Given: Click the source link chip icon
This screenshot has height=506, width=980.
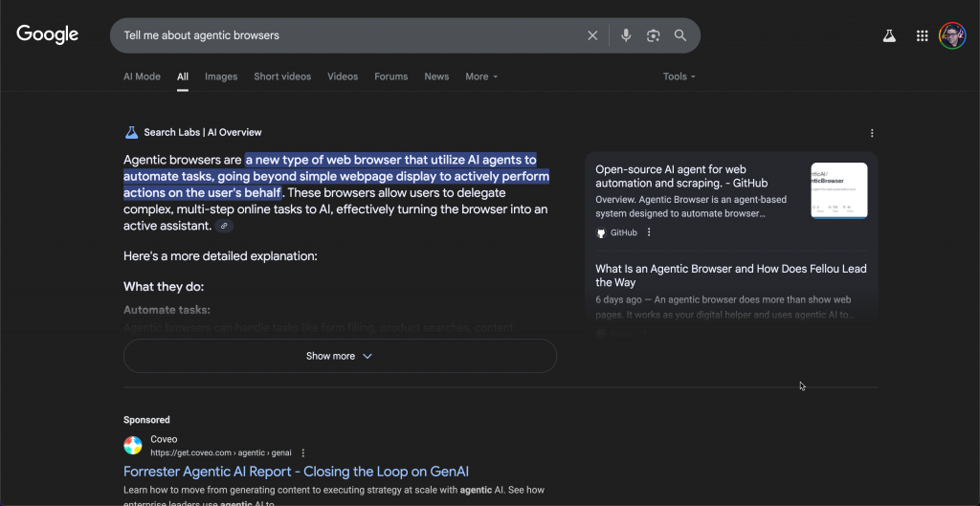Looking at the screenshot, I should pos(224,226).
